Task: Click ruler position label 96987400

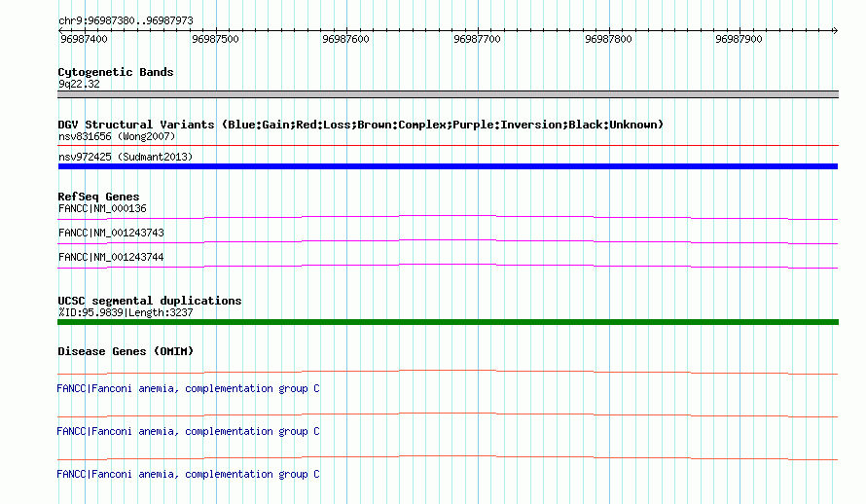Action: point(84,39)
